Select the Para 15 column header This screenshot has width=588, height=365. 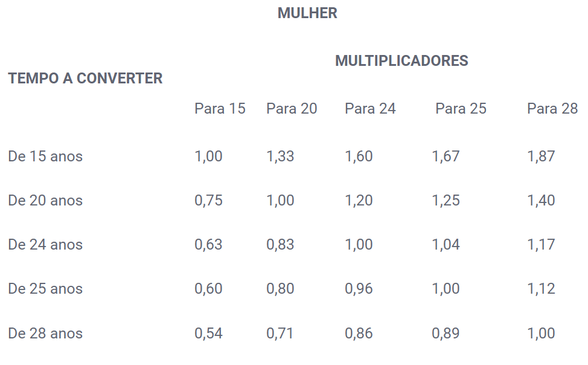[x=220, y=109]
